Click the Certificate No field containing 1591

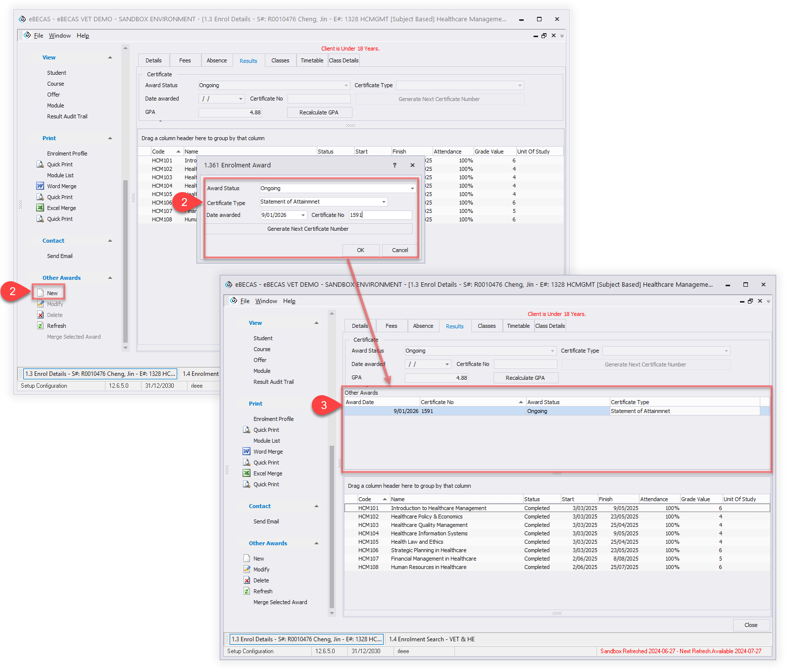tap(380, 215)
